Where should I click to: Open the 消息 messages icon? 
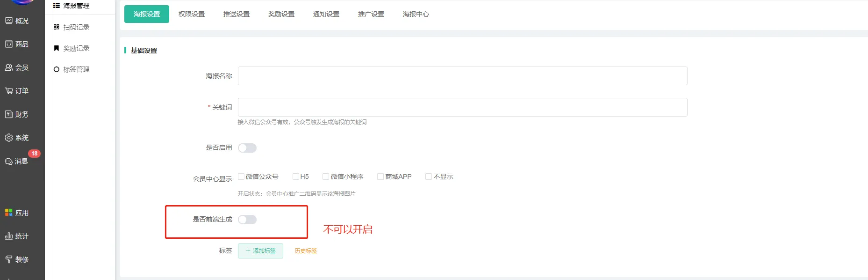tap(9, 161)
